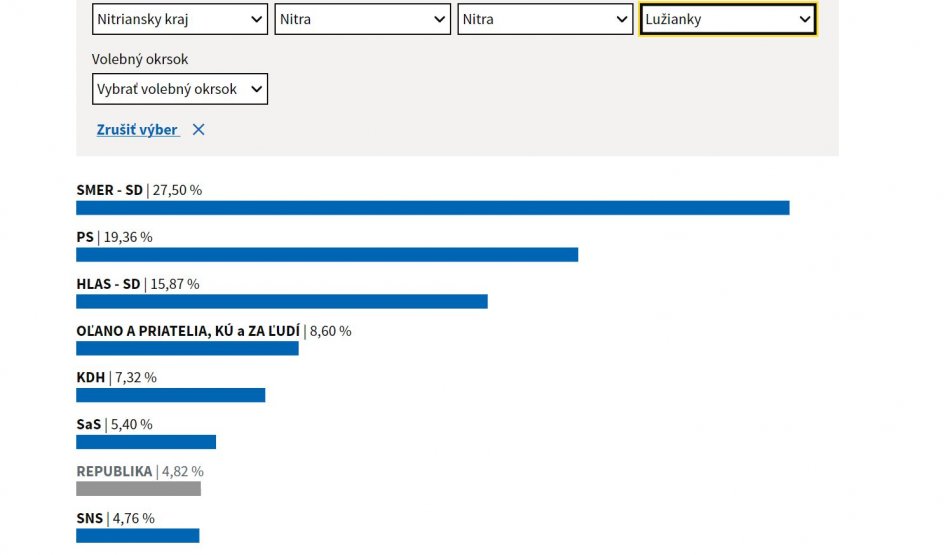Open the Vybrať volebný okrsok dropdown
Image resolution: width=950 pixels, height=555 pixels.
(x=180, y=89)
